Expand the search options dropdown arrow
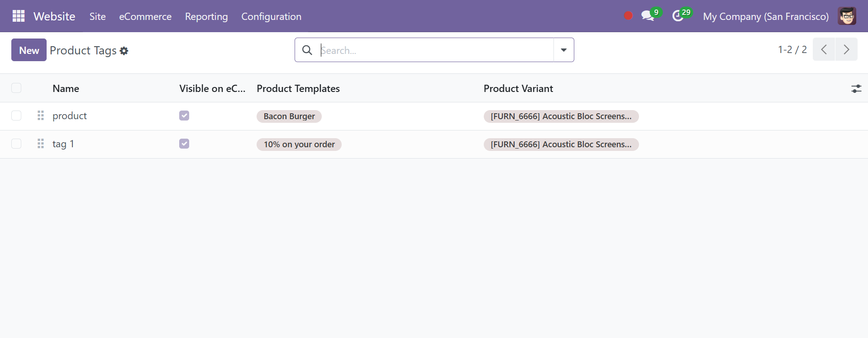868x338 pixels. (564, 50)
